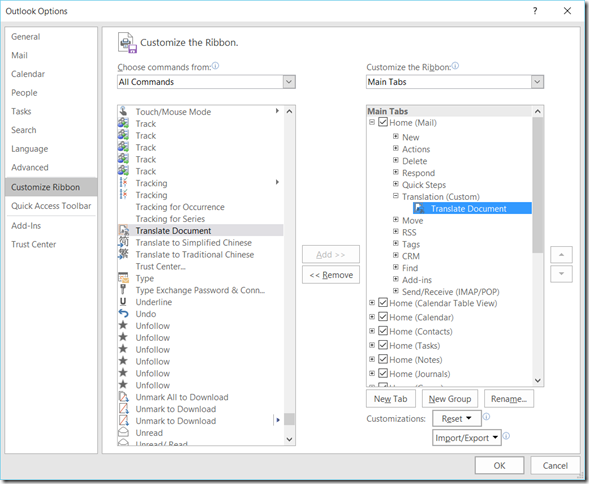The width and height of the screenshot is (589, 484).
Task: Click the Rename button
Action: [x=509, y=399]
